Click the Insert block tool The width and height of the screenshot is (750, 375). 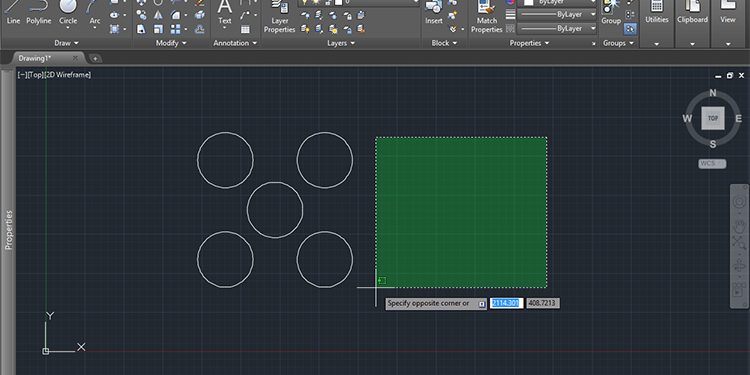point(434,12)
